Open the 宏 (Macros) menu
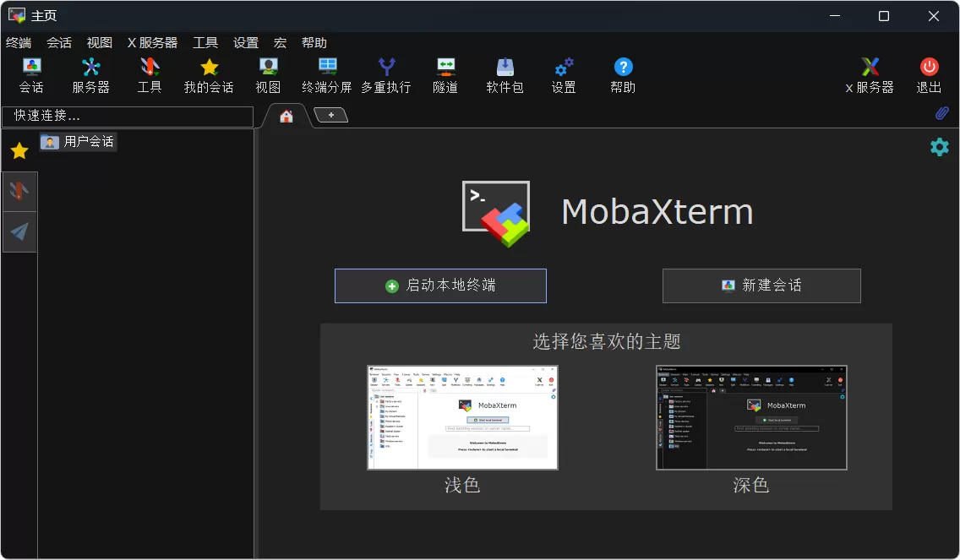Viewport: 960px width, 560px height. (279, 42)
